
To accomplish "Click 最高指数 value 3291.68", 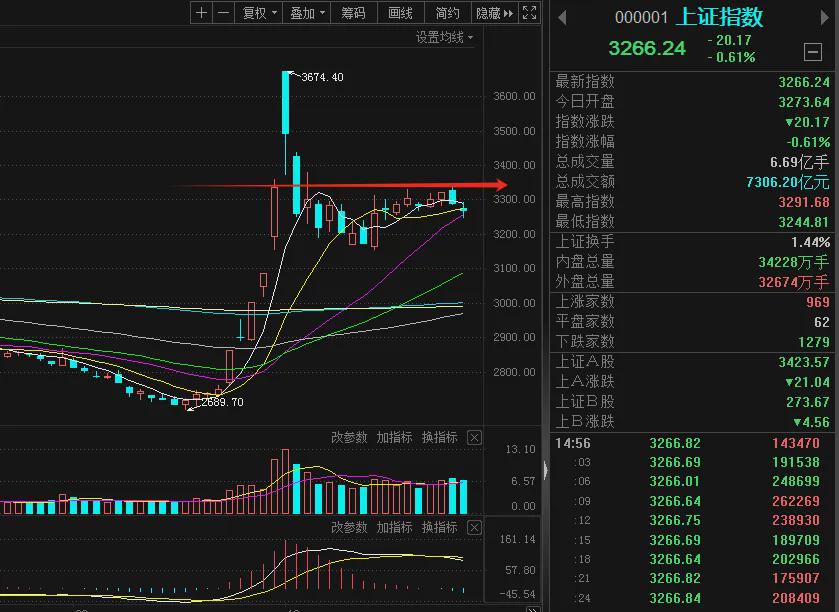I will 804,202.
